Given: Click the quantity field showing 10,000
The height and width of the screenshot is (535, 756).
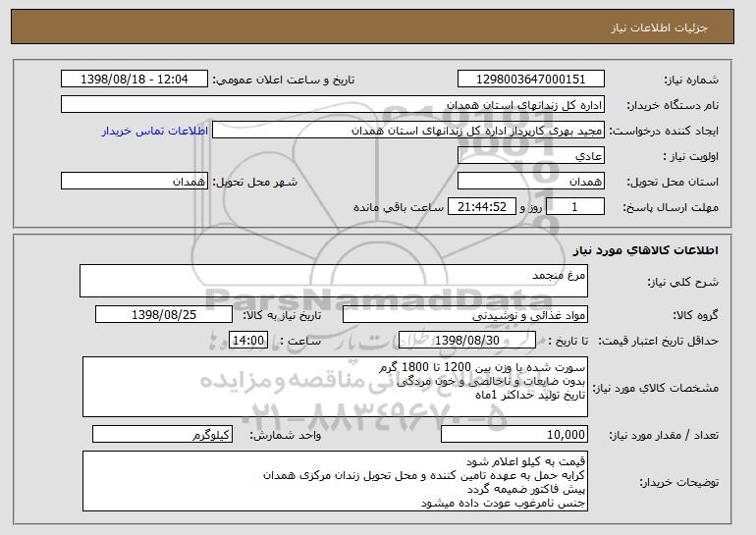Looking at the screenshot, I should point(514,434).
